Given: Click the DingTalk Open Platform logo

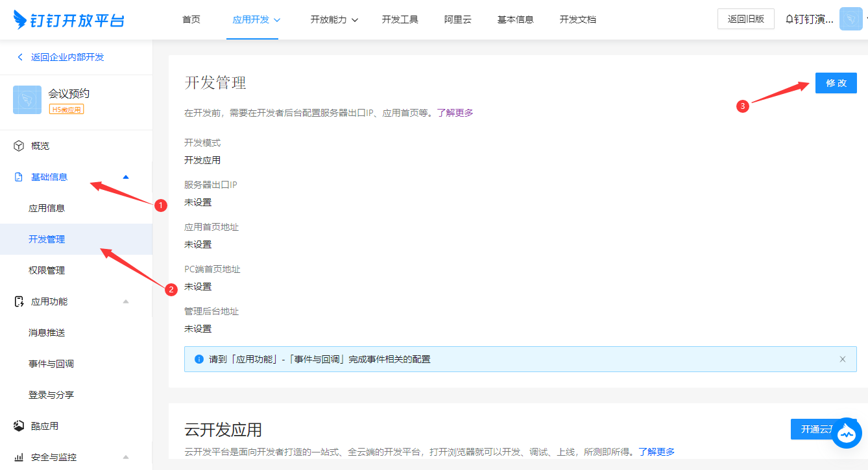Looking at the screenshot, I should pos(69,19).
